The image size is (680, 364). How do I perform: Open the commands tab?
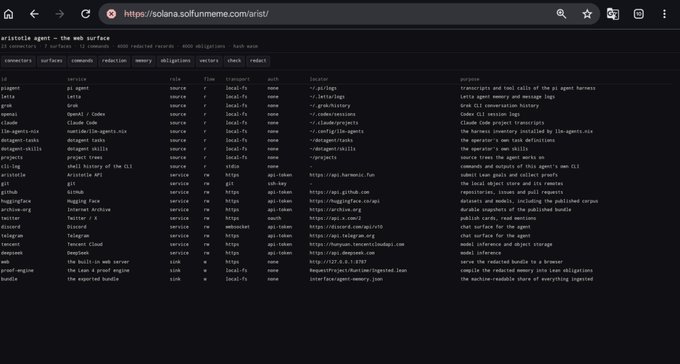[82, 61]
